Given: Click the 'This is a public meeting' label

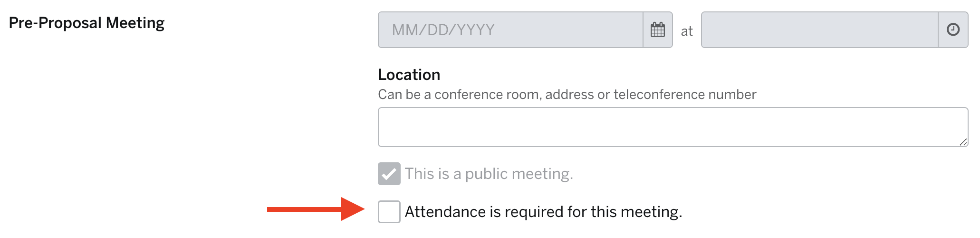Looking at the screenshot, I should point(489,174).
